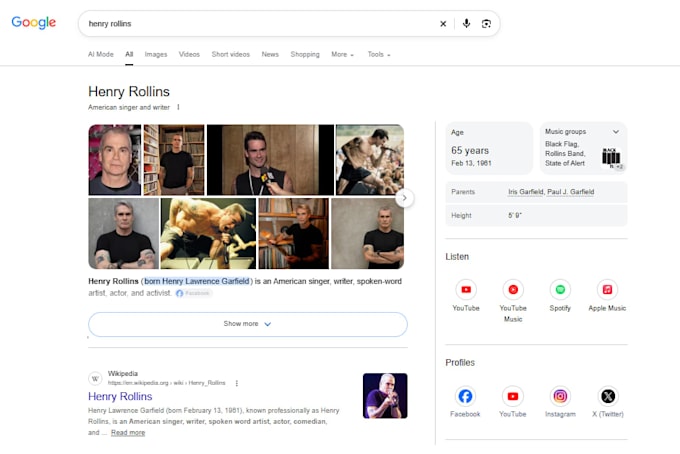Switch to Short videos tab

pos(231,55)
